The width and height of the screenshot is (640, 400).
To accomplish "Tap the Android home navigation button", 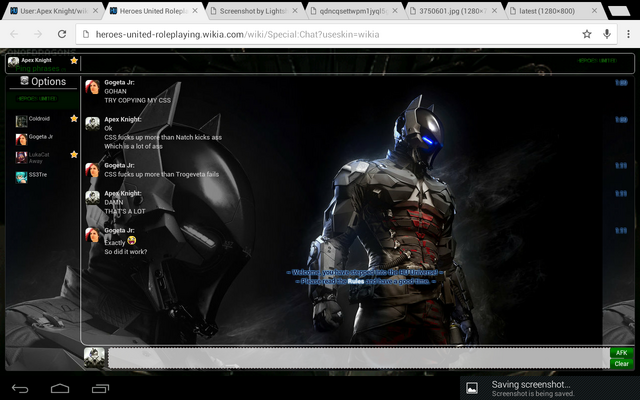I will tap(60, 388).
